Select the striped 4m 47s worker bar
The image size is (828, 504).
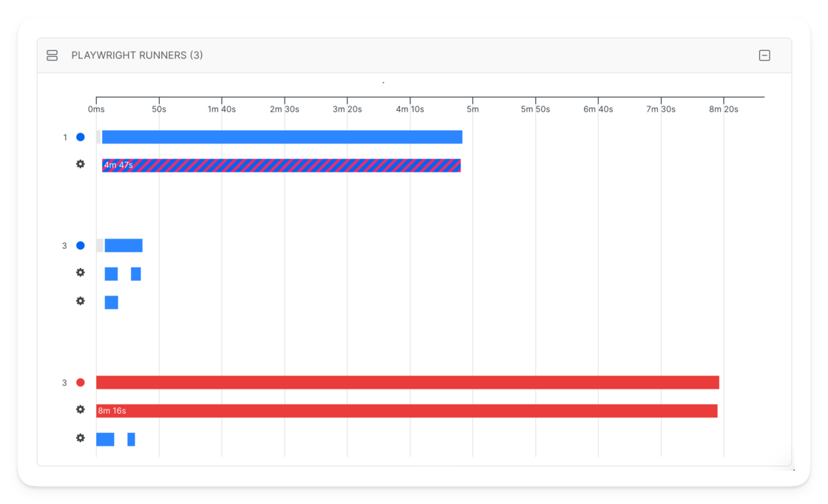[x=281, y=166]
